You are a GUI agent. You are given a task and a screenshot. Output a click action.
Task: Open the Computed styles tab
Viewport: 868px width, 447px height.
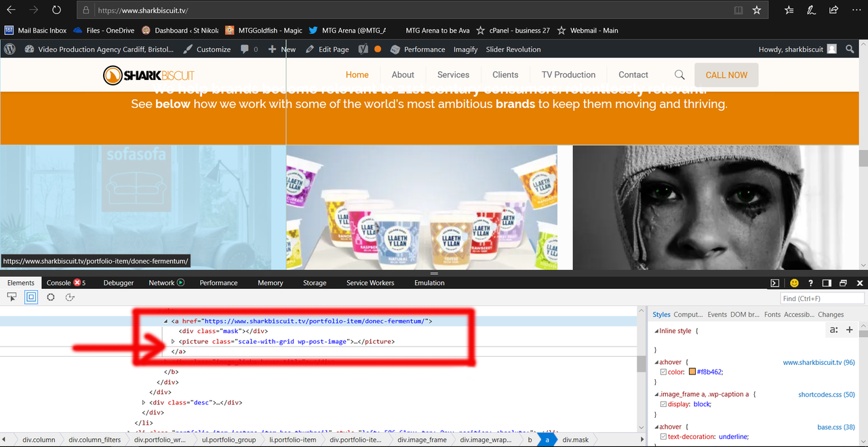688,315
